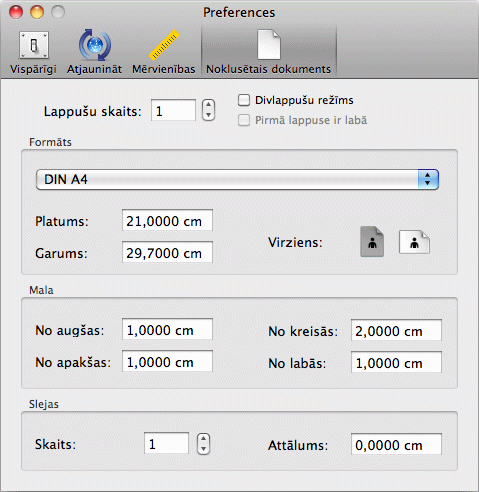
Task: Click the Lappušu skaits number field
Action: point(173,110)
